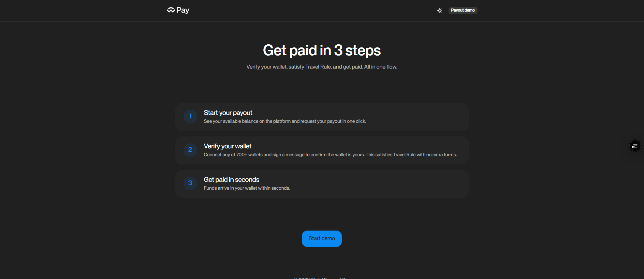
Task: Select the step 3 number badge
Action: click(190, 183)
